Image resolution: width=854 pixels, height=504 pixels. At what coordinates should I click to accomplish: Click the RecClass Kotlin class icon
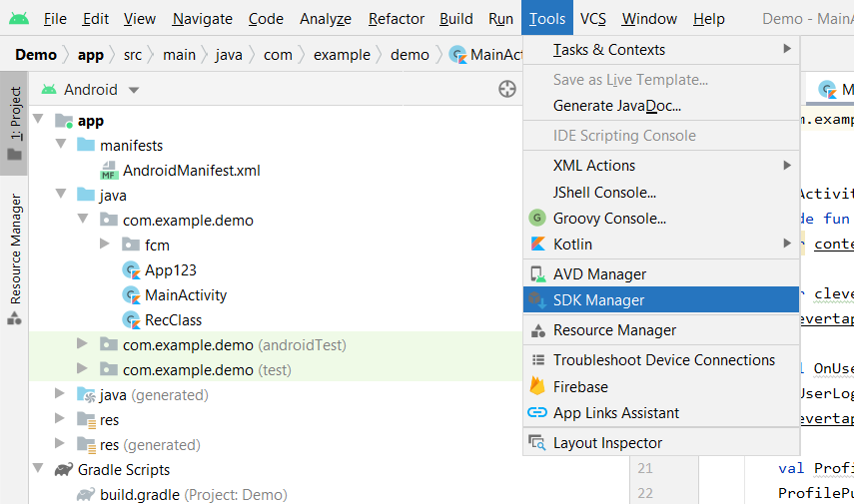tap(131, 320)
